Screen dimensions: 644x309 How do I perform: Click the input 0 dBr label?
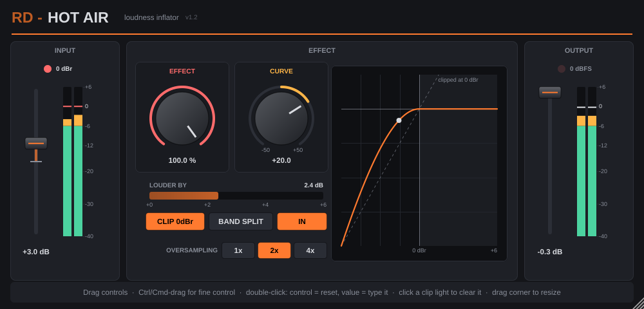tap(64, 69)
